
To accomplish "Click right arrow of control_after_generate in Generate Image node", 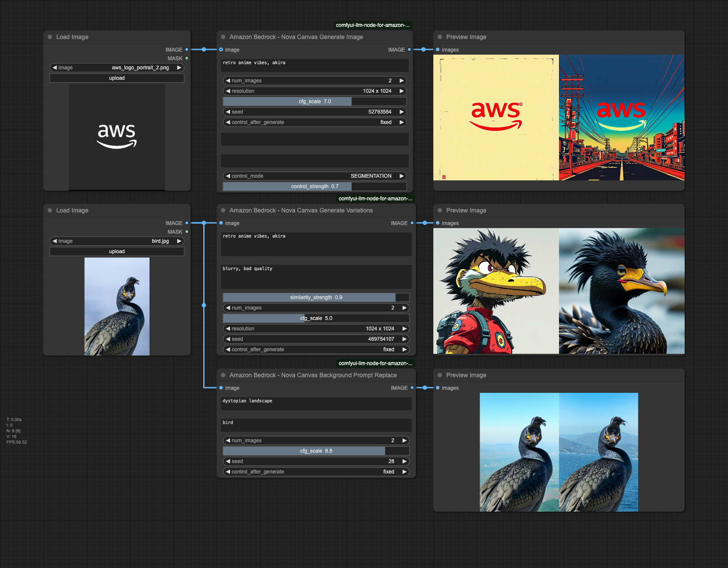I will (x=402, y=122).
